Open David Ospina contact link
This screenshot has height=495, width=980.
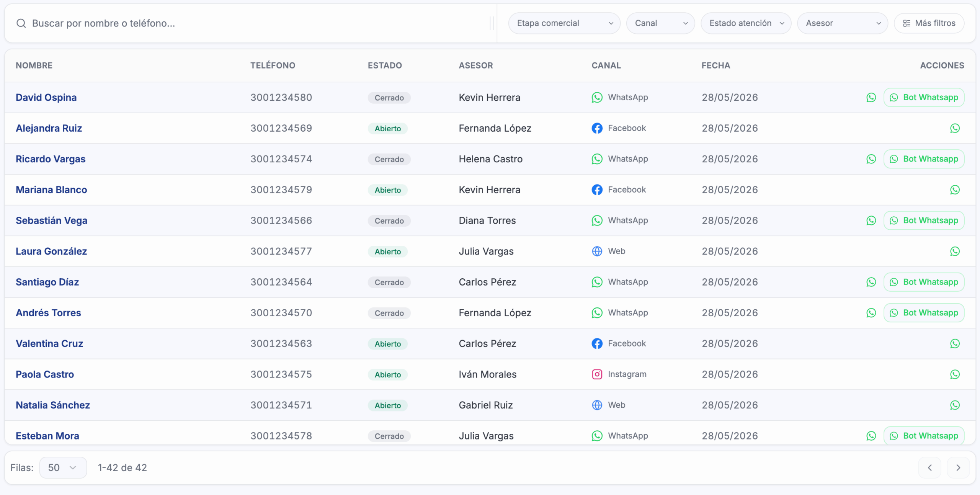coord(46,98)
